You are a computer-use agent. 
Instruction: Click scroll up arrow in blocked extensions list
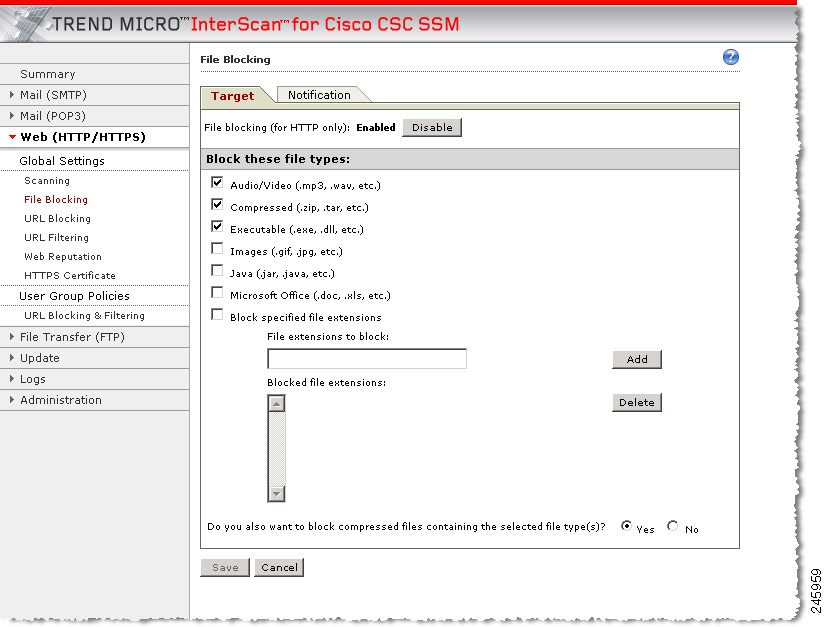click(x=276, y=404)
